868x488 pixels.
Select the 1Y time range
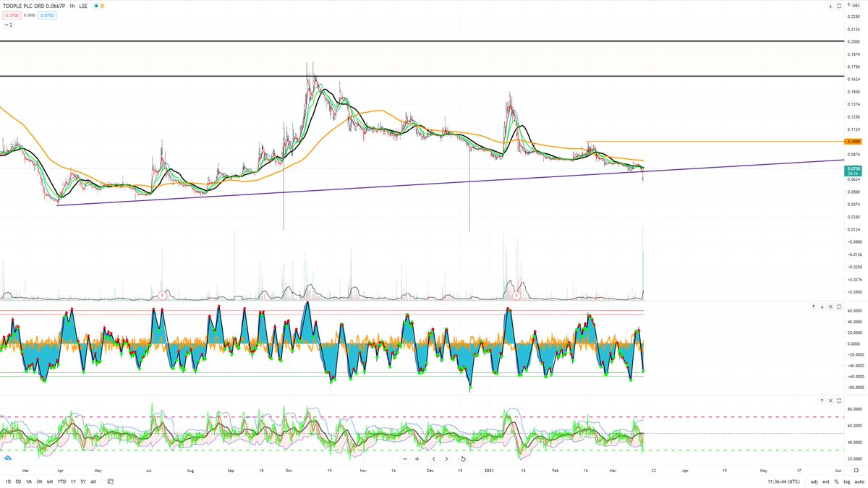click(x=73, y=481)
